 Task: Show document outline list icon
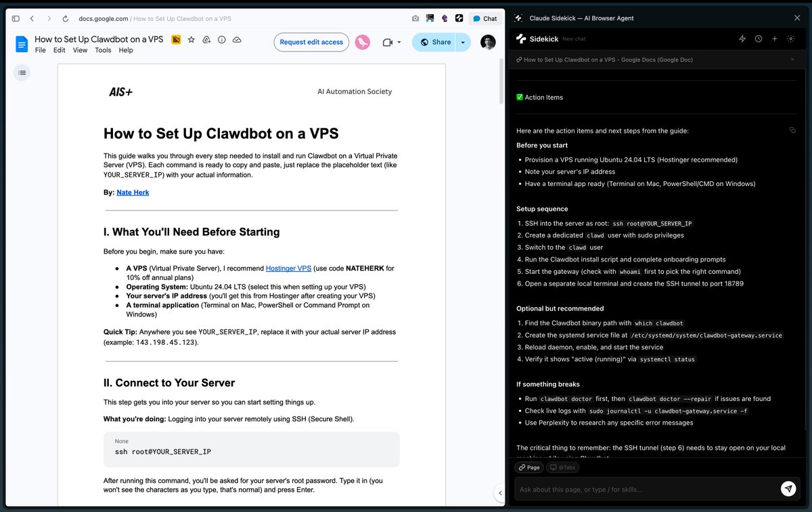point(22,72)
